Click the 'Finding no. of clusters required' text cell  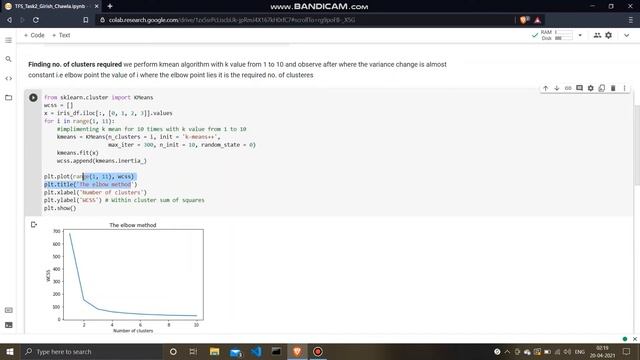click(x=237, y=70)
